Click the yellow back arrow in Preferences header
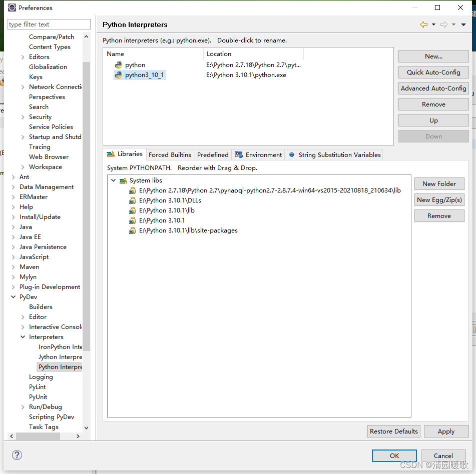Image resolution: width=476 pixels, height=474 pixels. click(x=423, y=24)
